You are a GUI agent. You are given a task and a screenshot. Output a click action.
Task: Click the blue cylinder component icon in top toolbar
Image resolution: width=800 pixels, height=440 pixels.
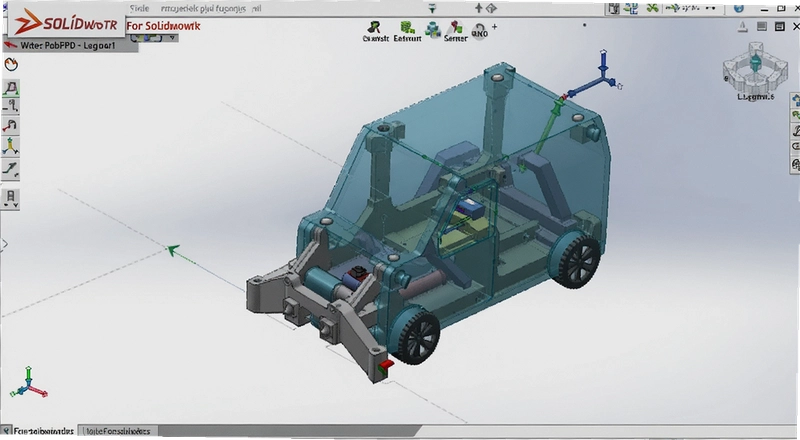pos(433,30)
